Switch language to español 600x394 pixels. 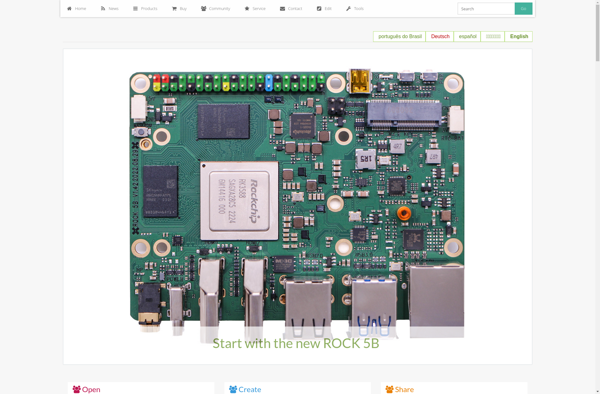point(467,36)
